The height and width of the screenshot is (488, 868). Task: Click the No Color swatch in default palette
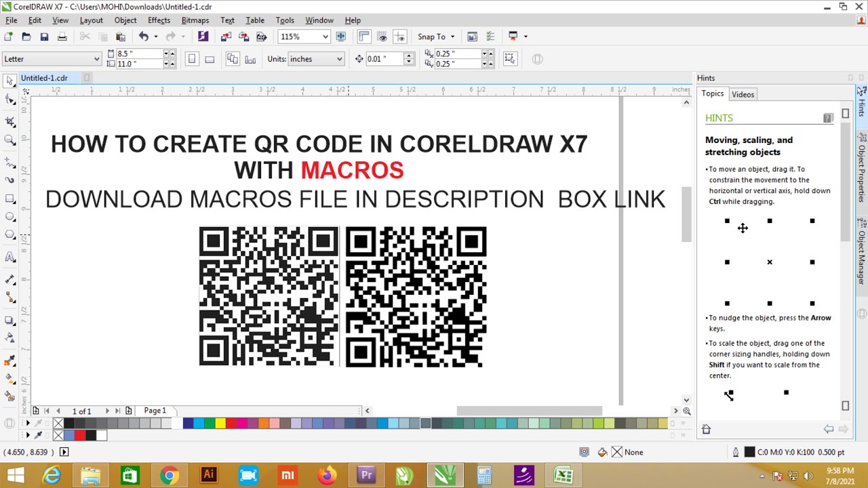(x=58, y=424)
